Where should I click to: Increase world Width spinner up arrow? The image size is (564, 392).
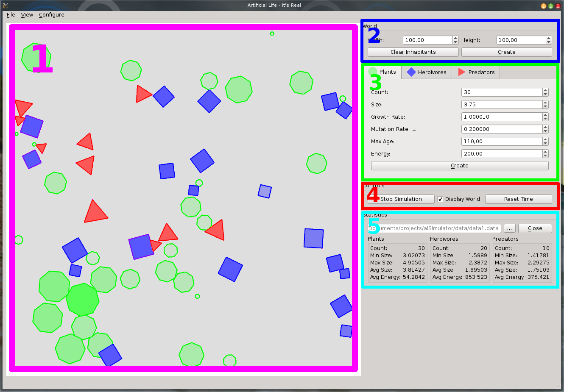[455, 38]
